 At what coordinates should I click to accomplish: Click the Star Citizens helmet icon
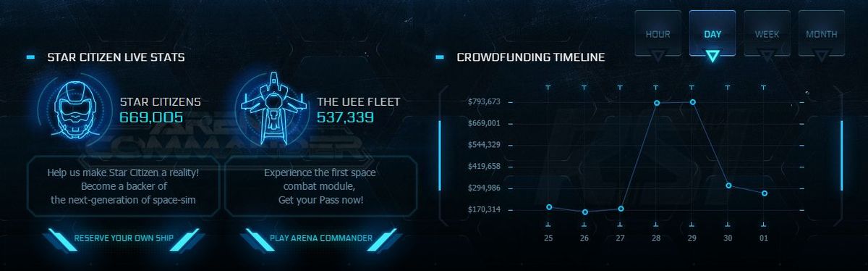(72, 107)
